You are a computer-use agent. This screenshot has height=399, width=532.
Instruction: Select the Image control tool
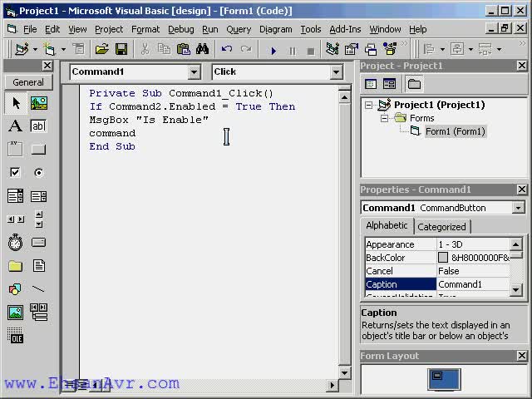[16, 313]
